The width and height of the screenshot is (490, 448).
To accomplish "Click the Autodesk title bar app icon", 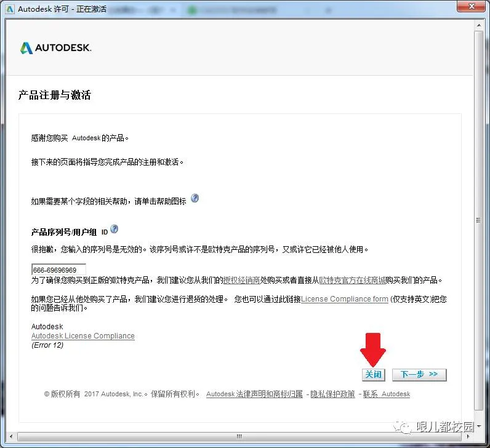I will tap(10, 9).
